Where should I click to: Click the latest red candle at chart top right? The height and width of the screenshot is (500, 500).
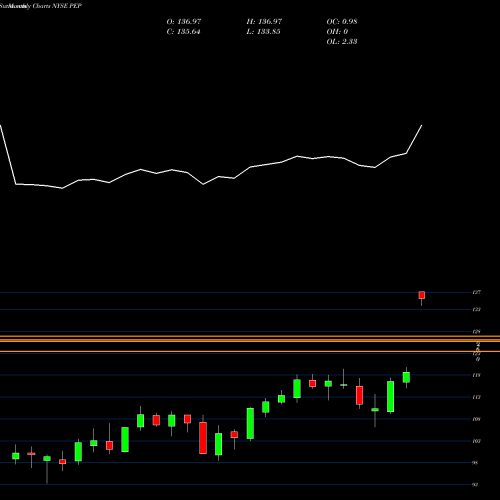(x=422, y=295)
